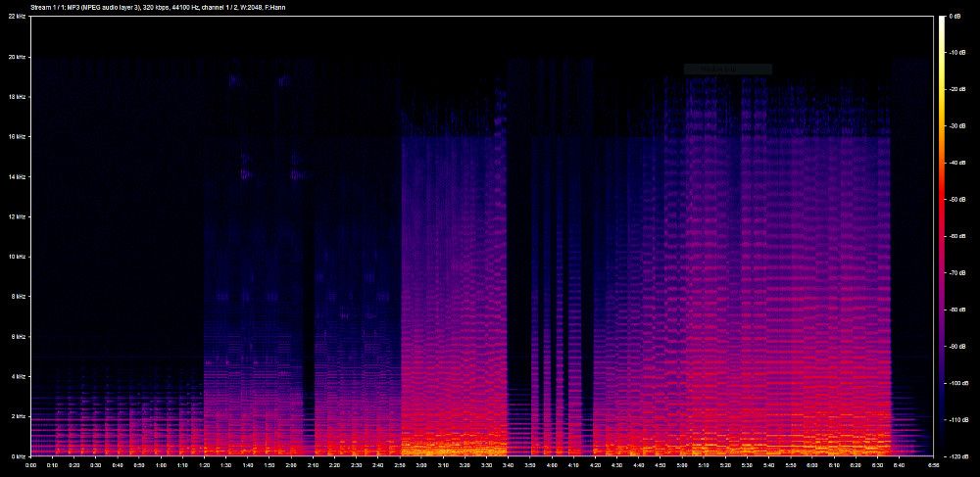
Task: Click the '12 kHz' frequency axis label
Action: click(x=17, y=216)
